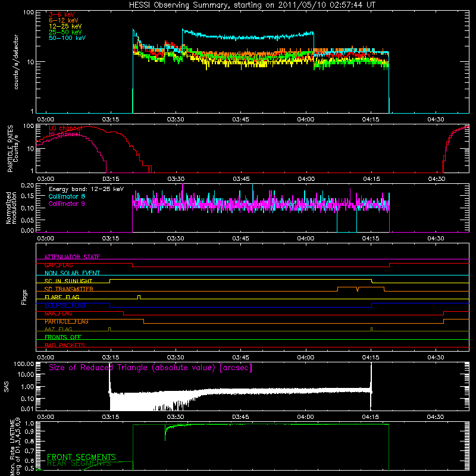
Task: Click the Normalized modulation axis label
Action: (x=11, y=208)
